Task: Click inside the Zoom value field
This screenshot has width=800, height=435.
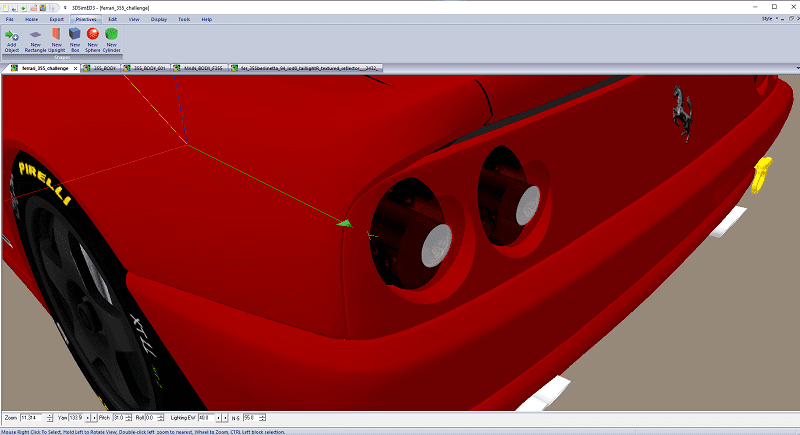Action: (33, 418)
